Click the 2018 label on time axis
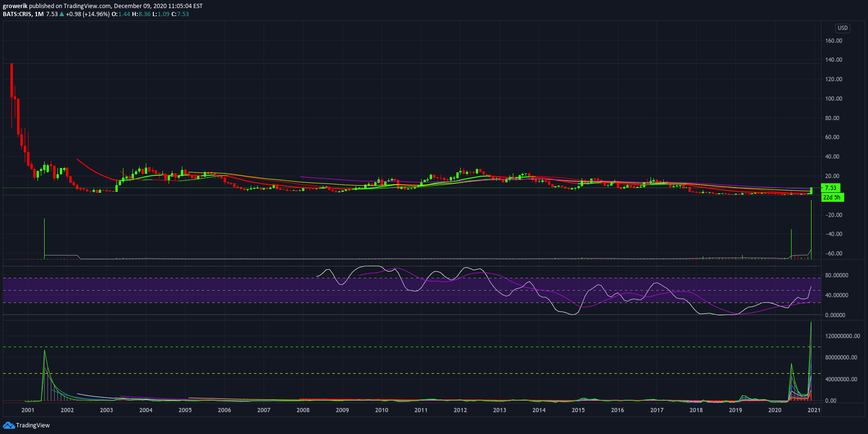The width and height of the screenshot is (868, 434). [x=696, y=410]
